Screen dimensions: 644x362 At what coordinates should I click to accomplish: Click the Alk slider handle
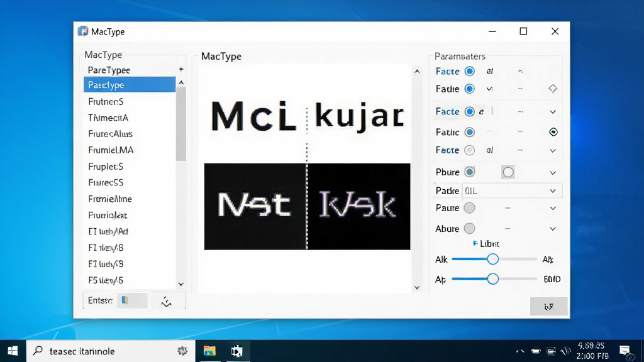pos(493,259)
